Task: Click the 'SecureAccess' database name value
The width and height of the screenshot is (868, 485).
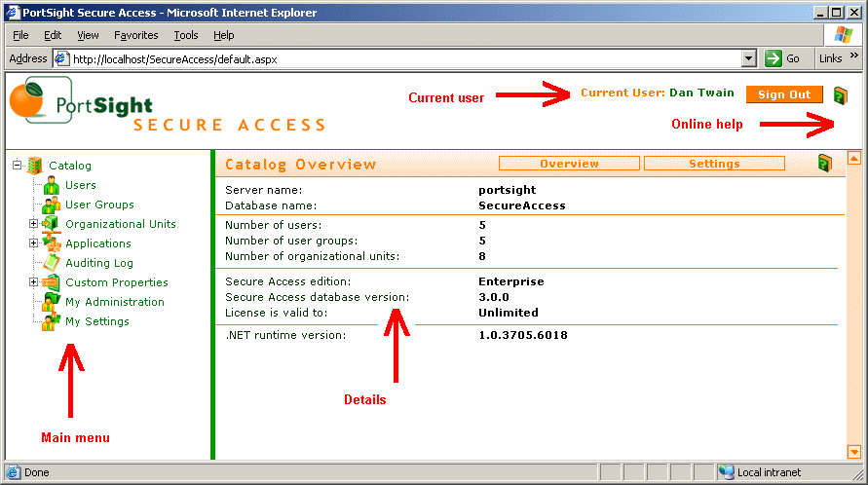Action: (522, 205)
